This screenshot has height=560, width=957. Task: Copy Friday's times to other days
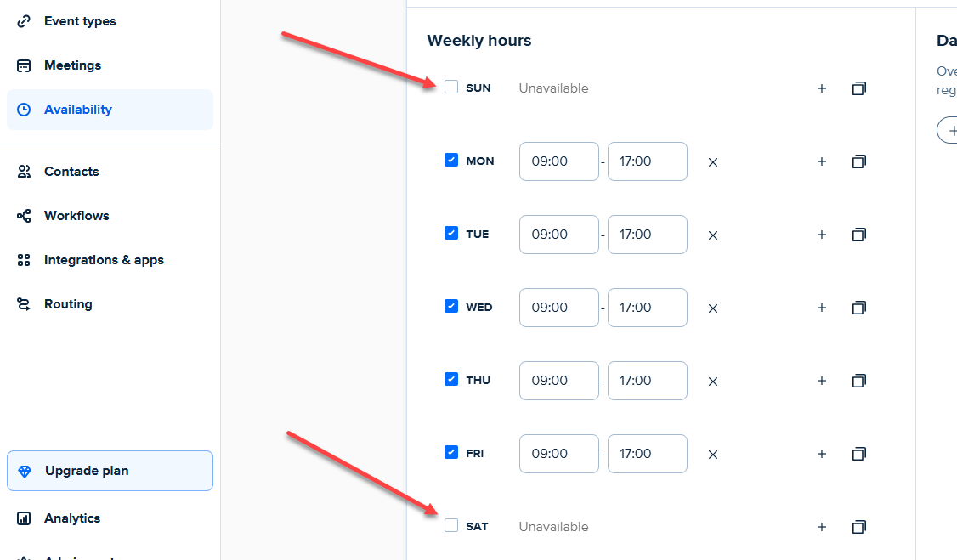[858, 454]
